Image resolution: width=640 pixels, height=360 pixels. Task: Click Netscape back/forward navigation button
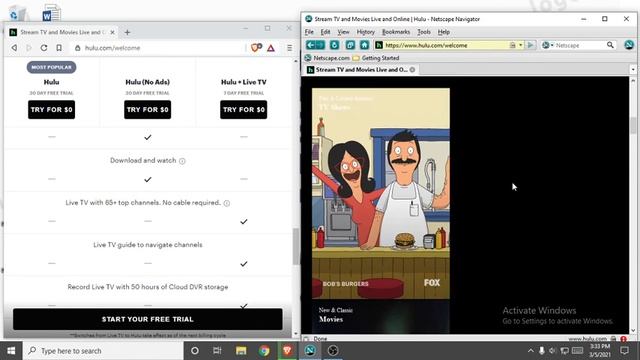315,45
